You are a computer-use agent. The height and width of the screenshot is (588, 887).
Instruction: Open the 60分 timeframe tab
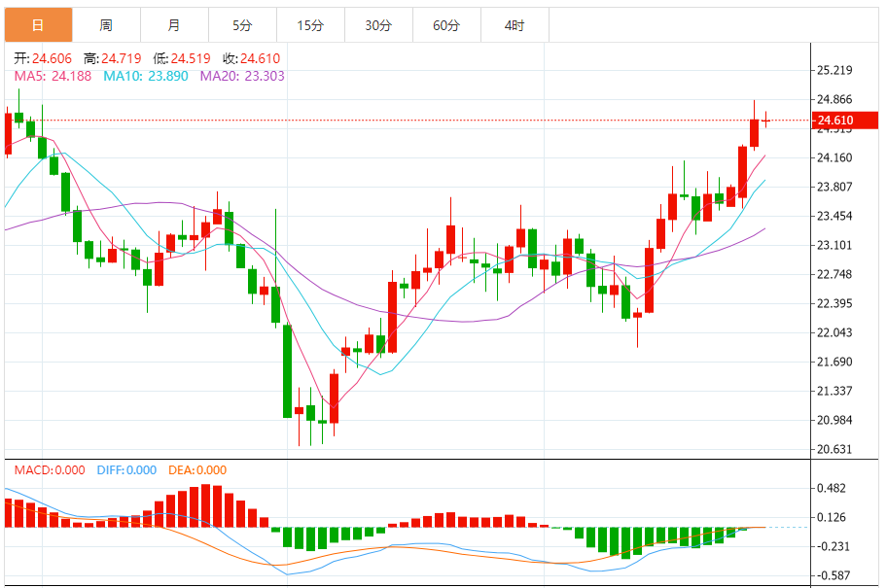(x=446, y=25)
